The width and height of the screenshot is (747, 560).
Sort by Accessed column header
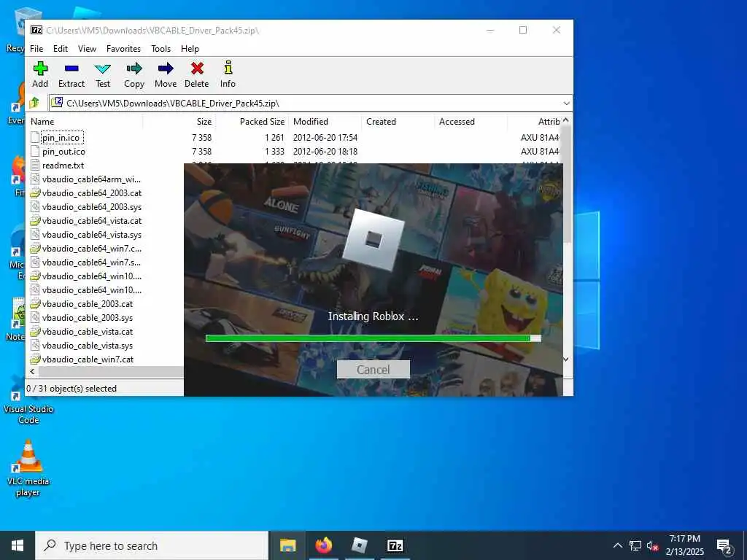point(471,122)
